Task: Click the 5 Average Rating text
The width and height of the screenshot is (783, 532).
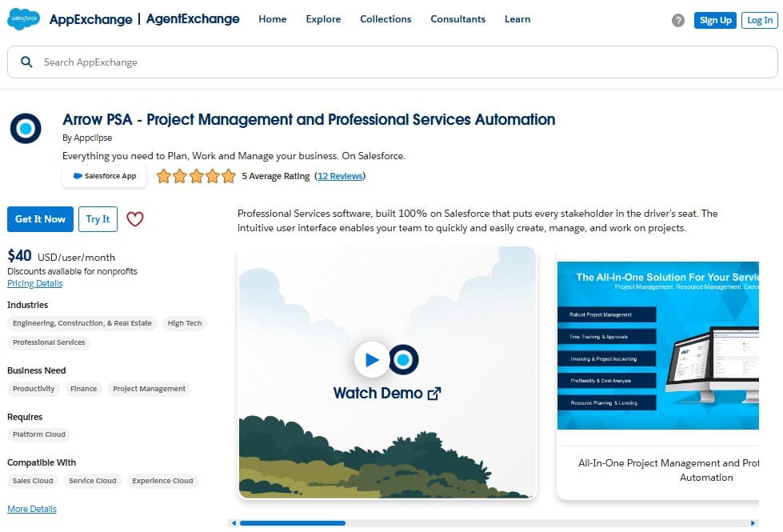Action: click(x=276, y=176)
